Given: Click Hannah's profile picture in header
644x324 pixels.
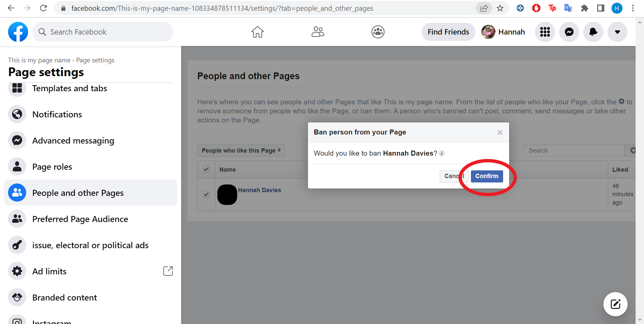Looking at the screenshot, I should click(488, 32).
